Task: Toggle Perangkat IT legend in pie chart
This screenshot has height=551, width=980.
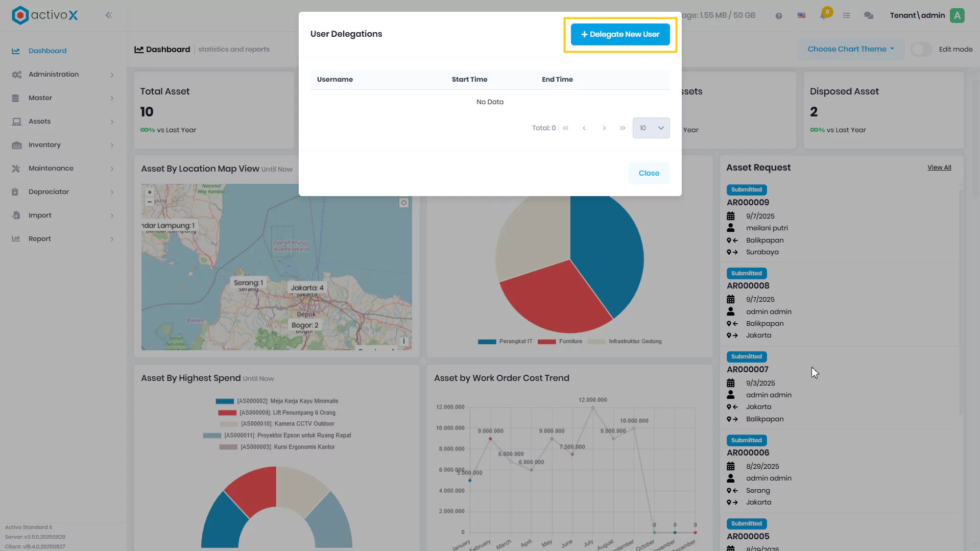Action: tap(506, 342)
